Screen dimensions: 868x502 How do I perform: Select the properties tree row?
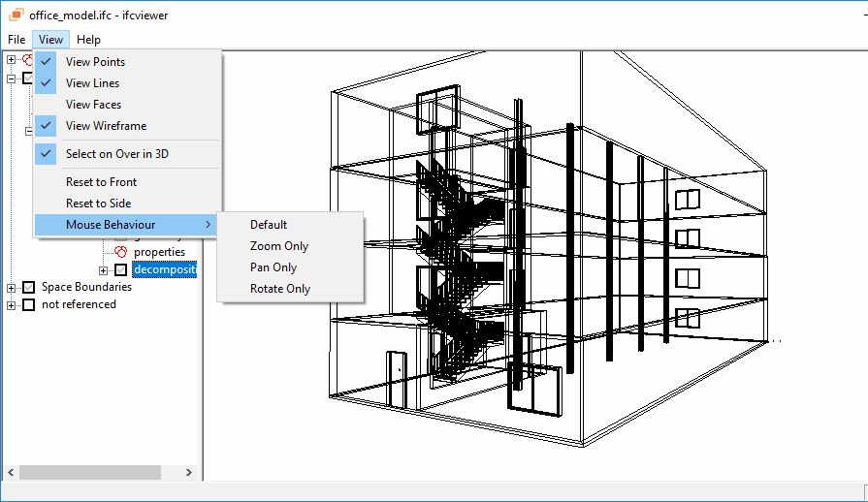[159, 252]
